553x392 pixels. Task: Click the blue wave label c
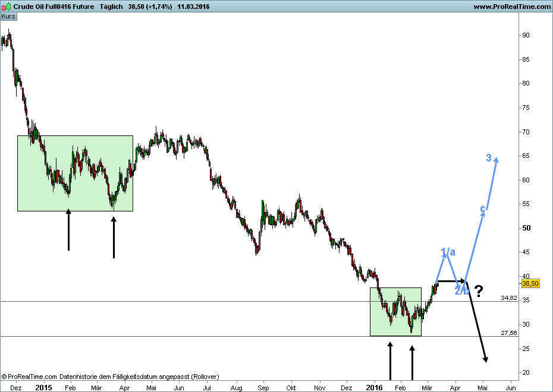(x=483, y=210)
